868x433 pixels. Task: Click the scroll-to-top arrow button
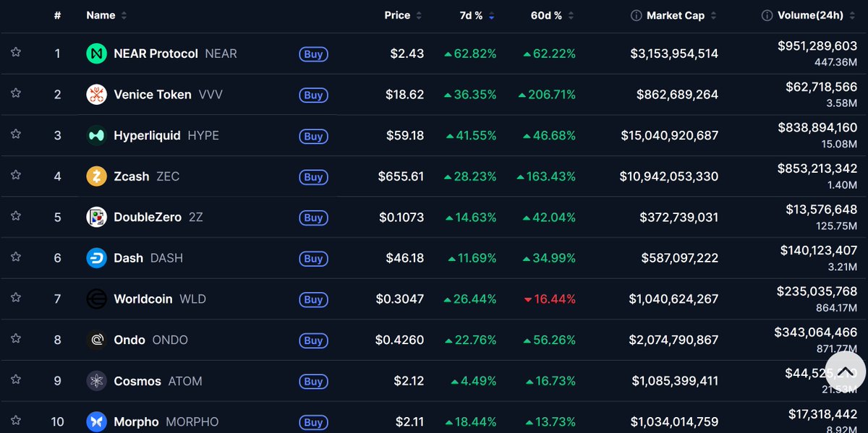click(845, 371)
